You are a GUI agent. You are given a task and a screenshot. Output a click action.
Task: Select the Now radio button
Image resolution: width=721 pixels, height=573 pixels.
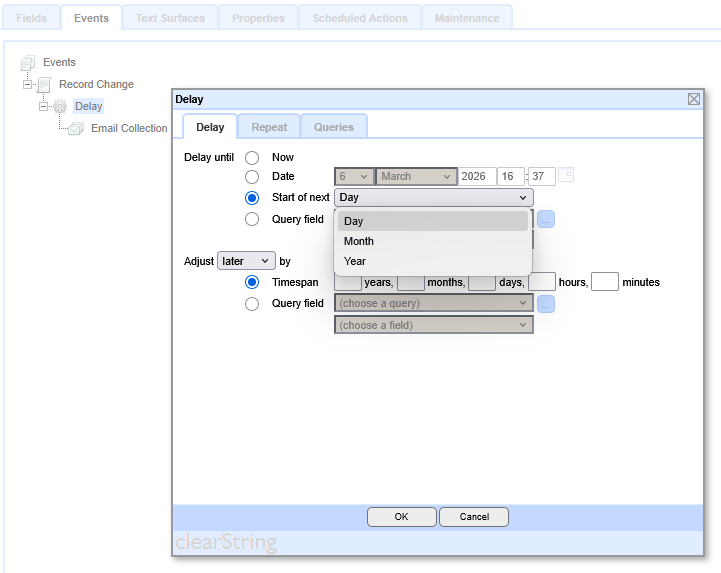(x=252, y=158)
